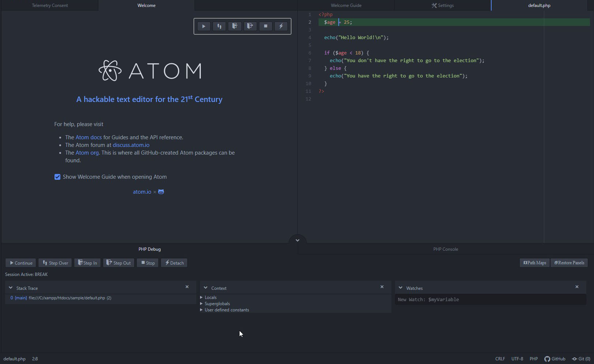Click the CRLF line ending indicator

500,359
